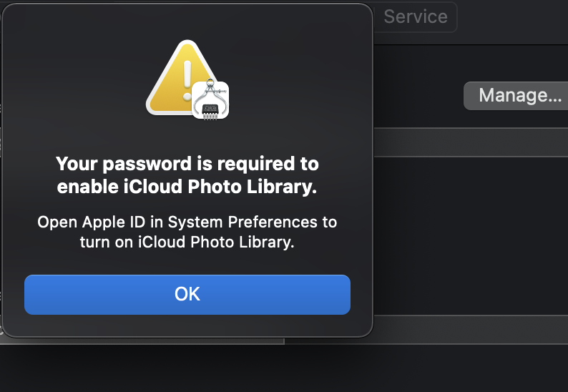This screenshot has height=392, width=568.
Task: Click "enable iCloud Photo Library." in the bold heading
Action: pos(187,187)
